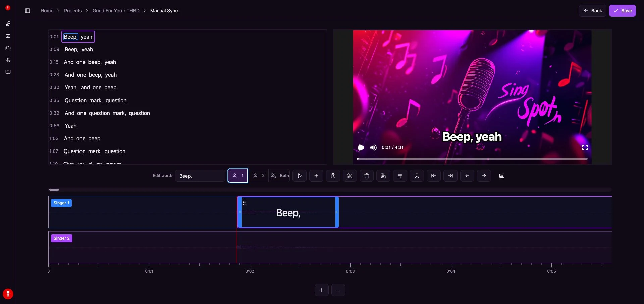Zoom out timeline with minus button
The height and width of the screenshot is (304, 644).
click(338, 290)
